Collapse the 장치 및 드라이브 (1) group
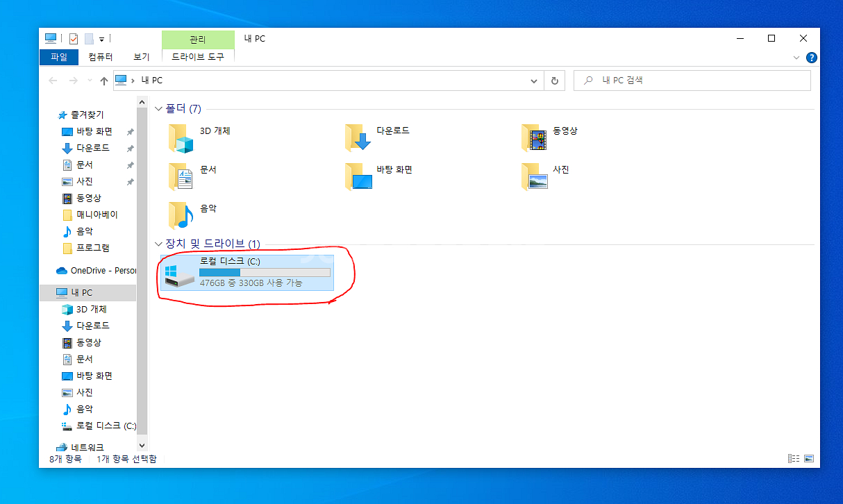The height and width of the screenshot is (504, 843). (x=160, y=244)
